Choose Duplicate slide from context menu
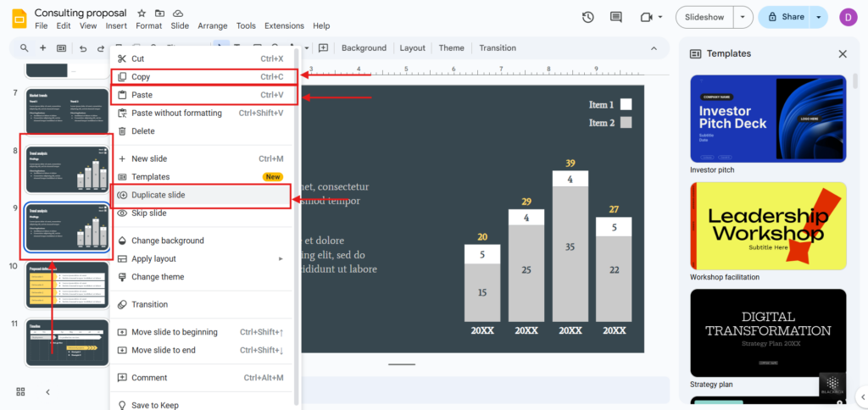Image resolution: width=868 pixels, height=410 pixels. (158, 195)
